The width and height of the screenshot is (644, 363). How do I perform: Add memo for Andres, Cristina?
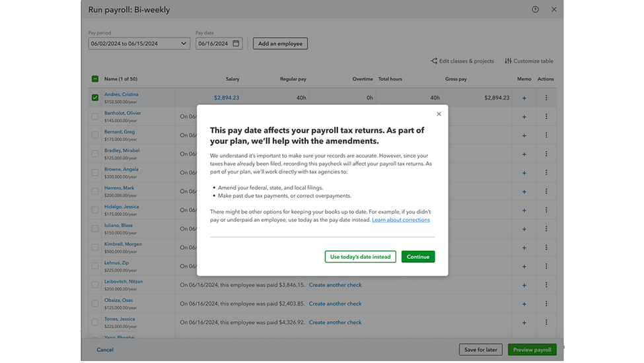(x=524, y=98)
